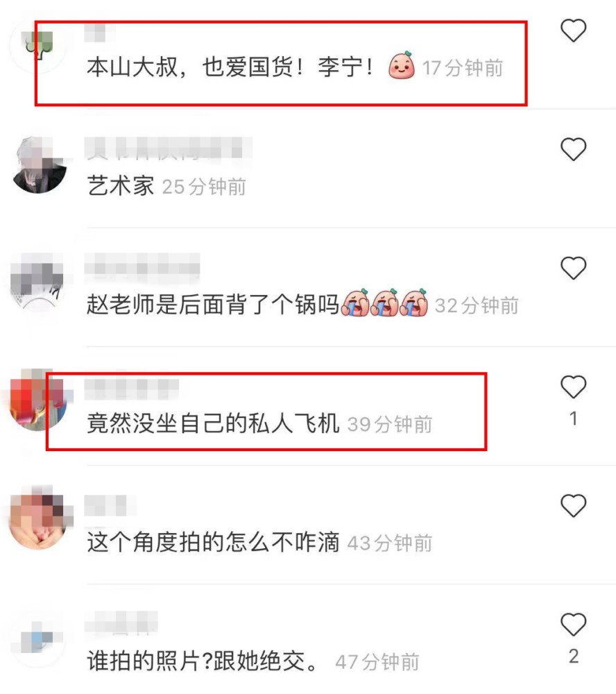Viewport: 616px width, 694px height.
Task: Like the 赵老师 comment about the pot
Action: coord(574,268)
